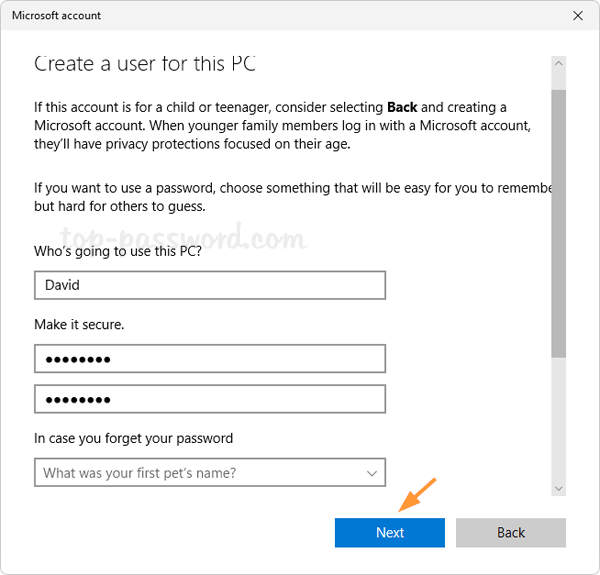Viewport: 600px width, 575px height.
Task: Click the 'Make it secure.' label
Action: (79, 324)
